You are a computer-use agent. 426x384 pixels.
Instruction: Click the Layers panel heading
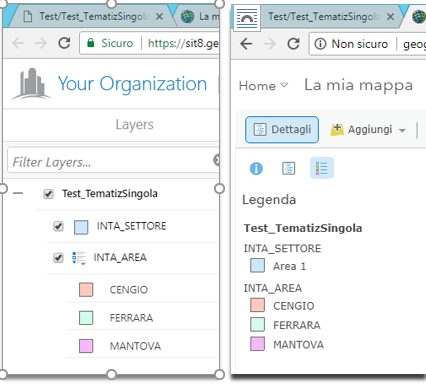(134, 125)
